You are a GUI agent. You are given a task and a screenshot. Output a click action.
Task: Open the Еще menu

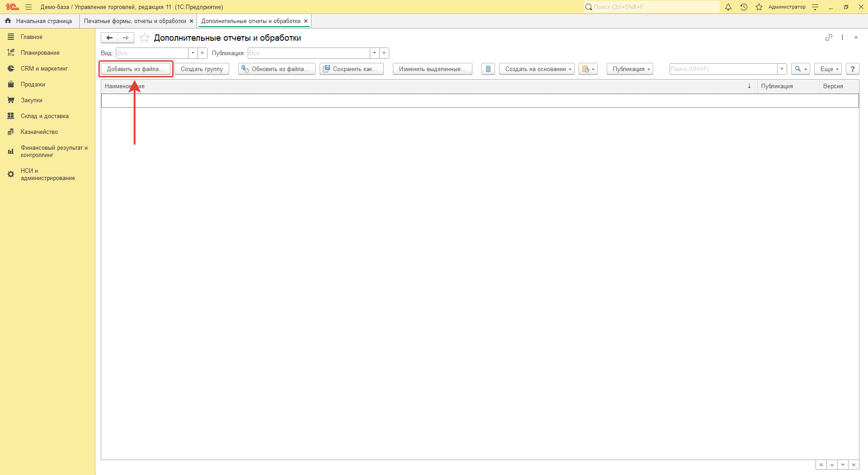[x=828, y=69]
